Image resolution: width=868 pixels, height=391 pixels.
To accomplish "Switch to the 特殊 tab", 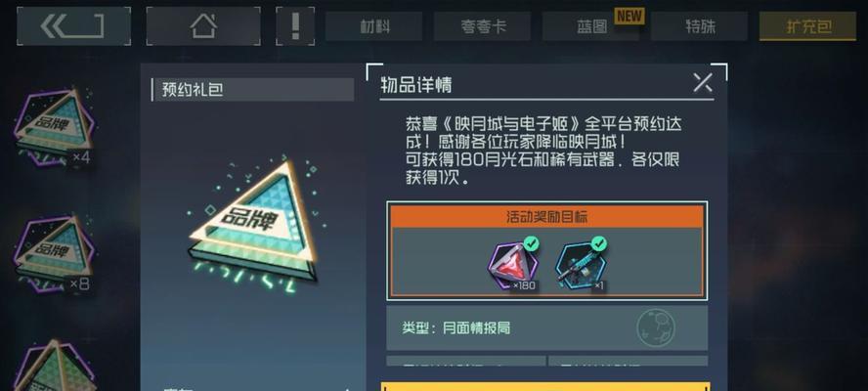I will [699, 26].
